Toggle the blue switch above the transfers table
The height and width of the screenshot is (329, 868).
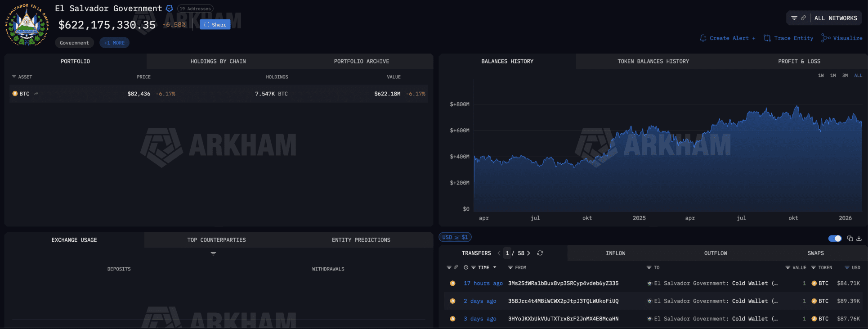click(835, 239)
